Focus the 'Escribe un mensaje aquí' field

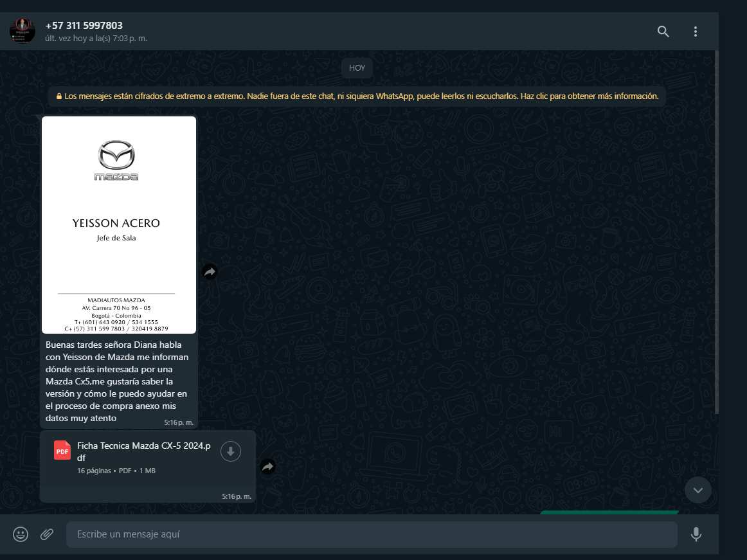(x=372, y=534)
